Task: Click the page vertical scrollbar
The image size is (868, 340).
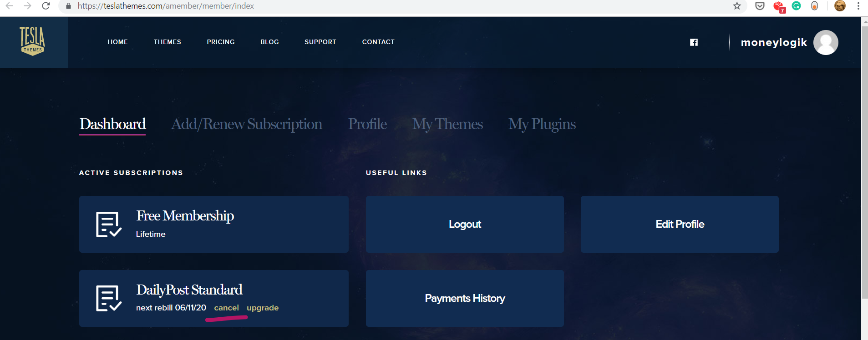Action: point(864,163)
